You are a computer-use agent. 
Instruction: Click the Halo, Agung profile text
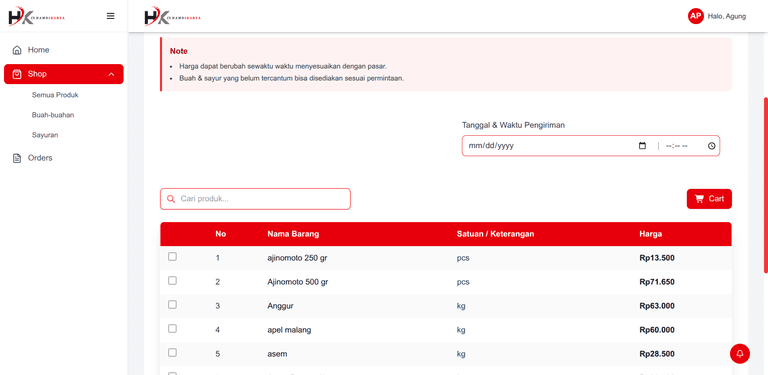[x=727, y=16]
